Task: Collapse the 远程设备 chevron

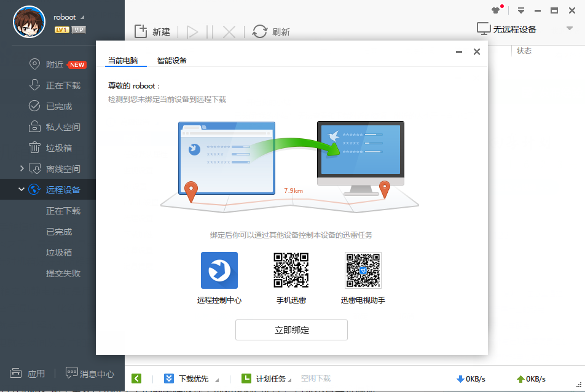Action: pyautogui.click(x=22, y=189)
